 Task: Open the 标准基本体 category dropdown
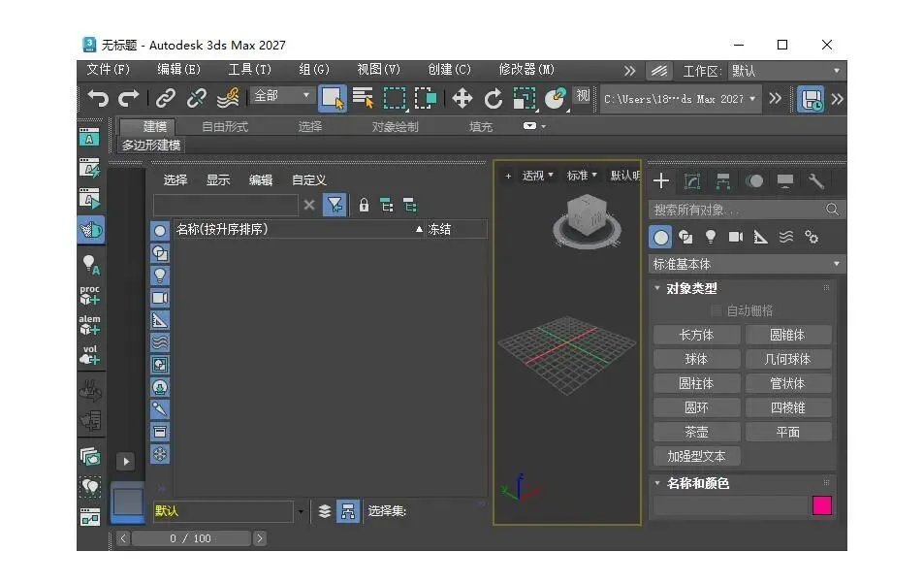tap(747, 264)
